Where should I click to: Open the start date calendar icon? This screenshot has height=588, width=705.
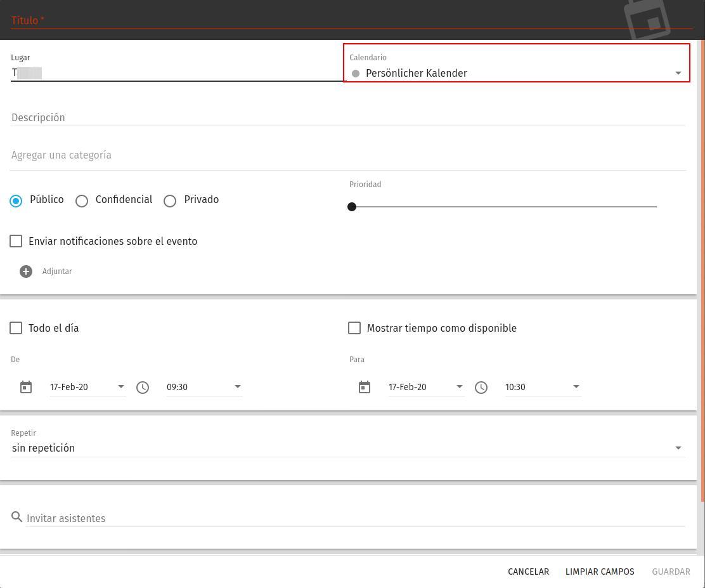26,387
